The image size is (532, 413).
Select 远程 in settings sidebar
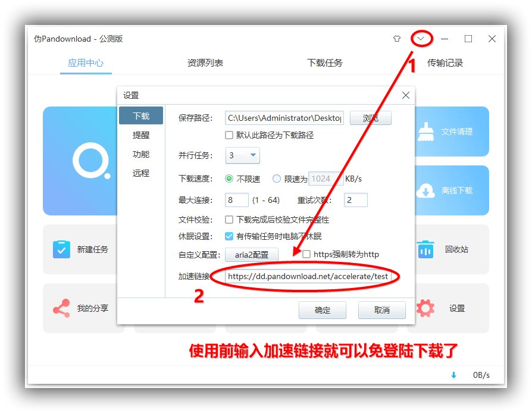coord(141,173)
